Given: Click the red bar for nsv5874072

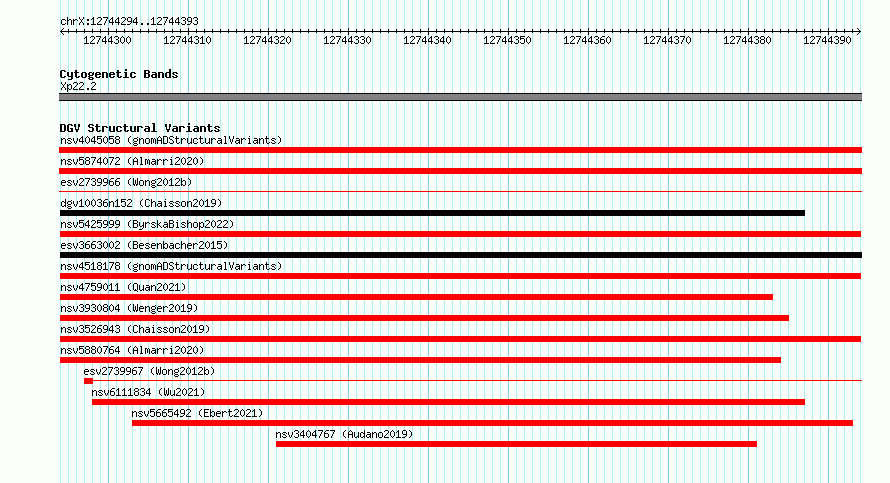Looking at the screenshot, I should pos(460,171).
